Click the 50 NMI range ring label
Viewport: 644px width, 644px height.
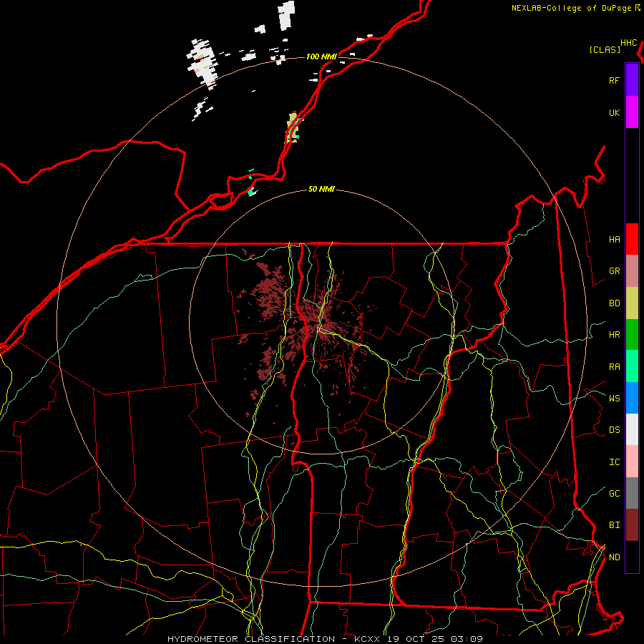coord(321,189)
